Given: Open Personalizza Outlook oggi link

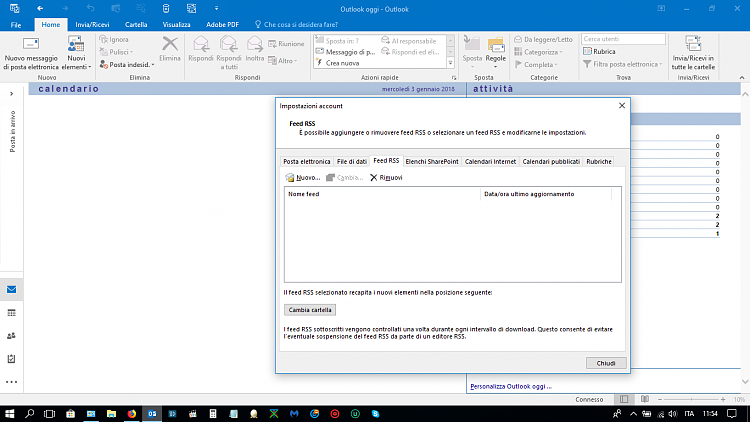Looking at the screenshot, I should tap(511, 386).
